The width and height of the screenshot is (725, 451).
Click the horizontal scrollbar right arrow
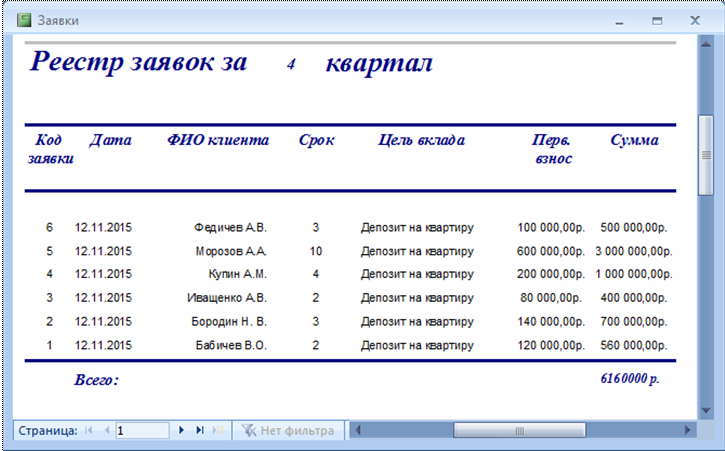[687, 430]
